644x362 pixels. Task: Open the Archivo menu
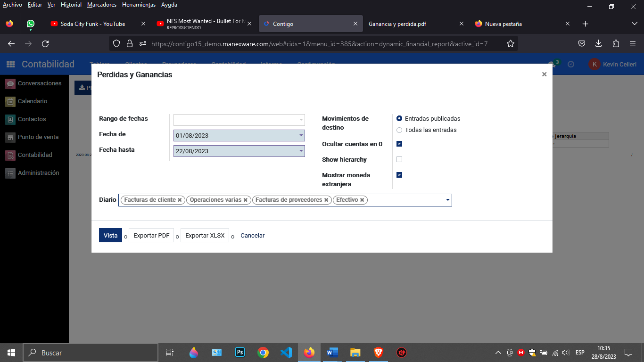pos(12,5)
